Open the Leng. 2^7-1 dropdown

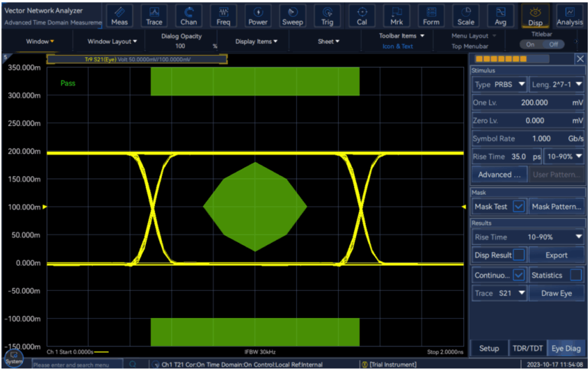556,85
